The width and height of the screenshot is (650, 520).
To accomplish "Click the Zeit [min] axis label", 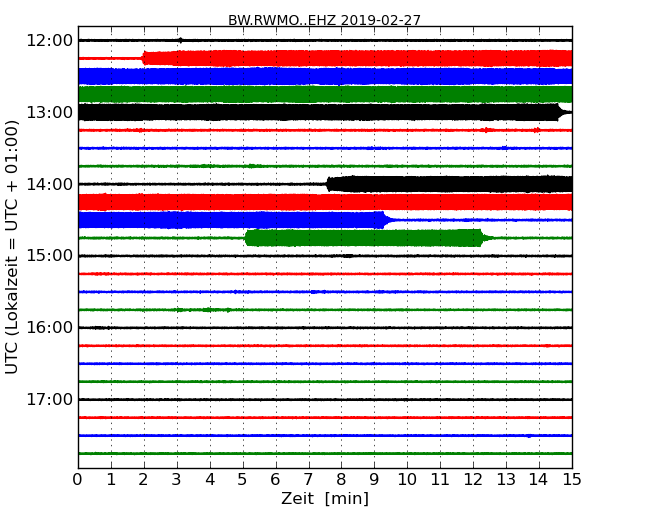I will 325,498.
